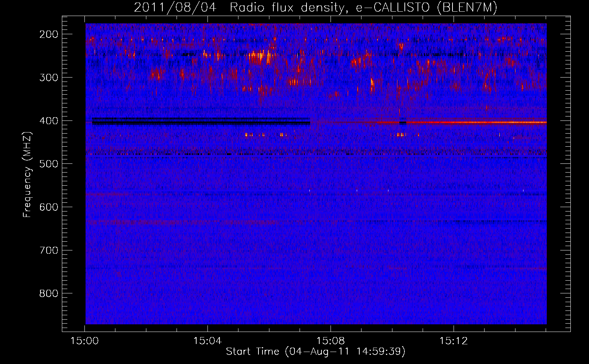This screenshot has height=364, width=589.
Task: Click the 700 frequency tick label
Action: coord(49,250)
